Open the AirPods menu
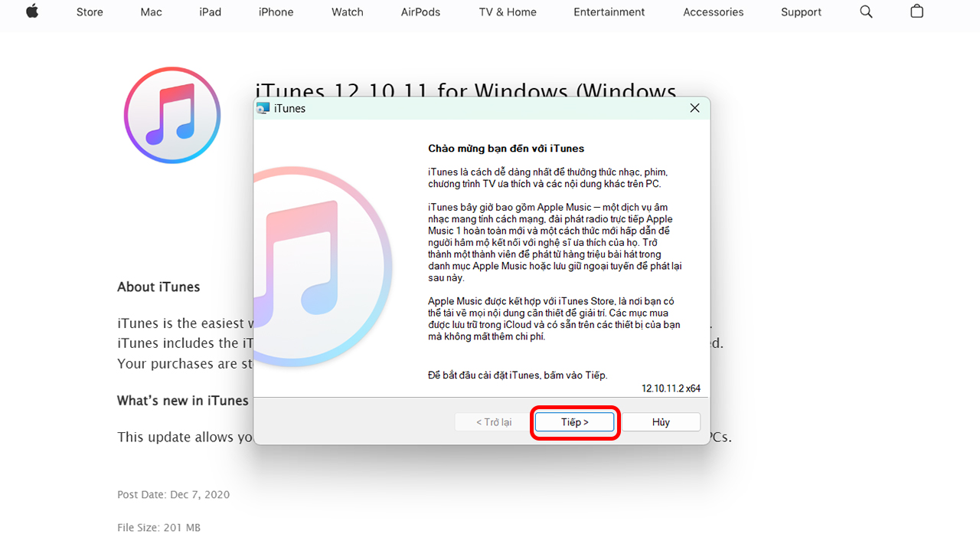Viewport: 980px width, 554px height. (x=421, y=12)
